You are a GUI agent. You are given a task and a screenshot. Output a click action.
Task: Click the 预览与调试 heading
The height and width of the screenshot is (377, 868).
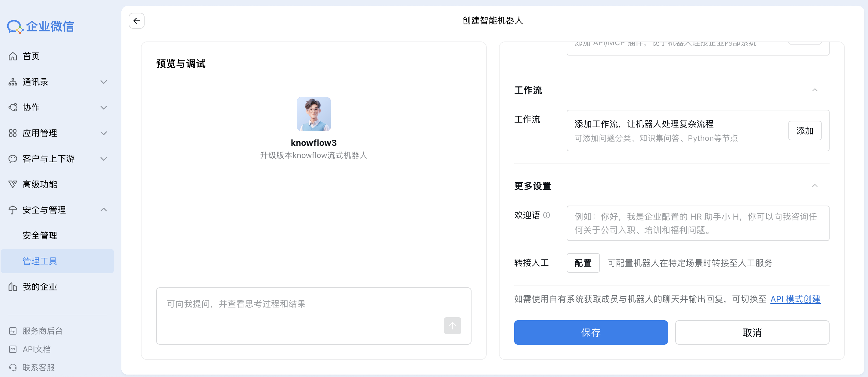(181, 64)
